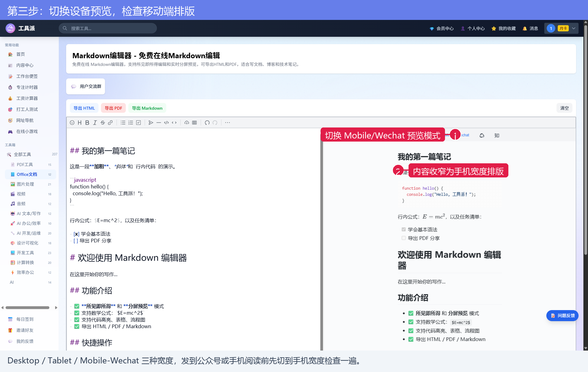Viewport: 588px width, 372px height.
Task: Toggle the 学会基本语法 checkbox in preview
Action: point(404,230)
